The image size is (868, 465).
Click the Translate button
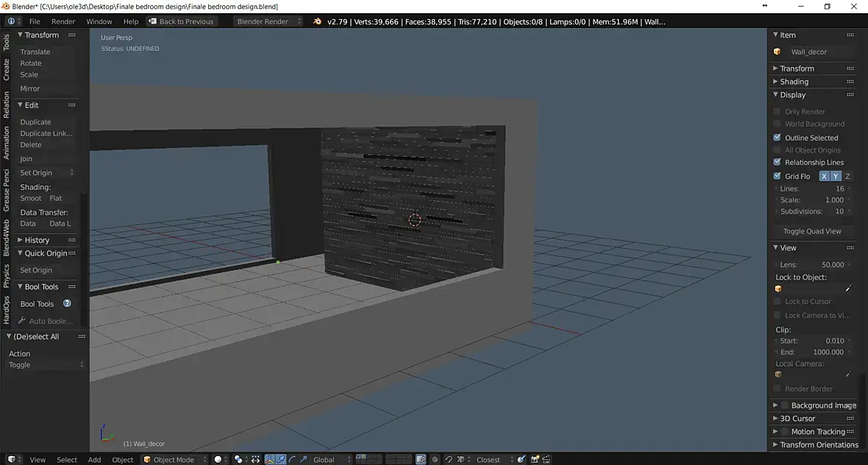[x=46, y=52]
